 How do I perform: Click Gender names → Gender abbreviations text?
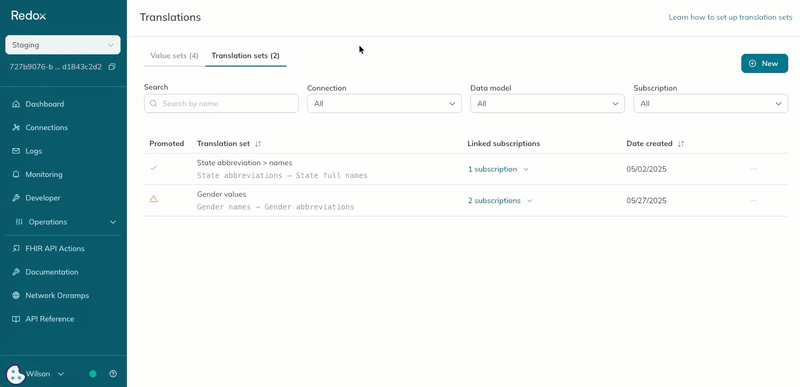(276, 207)
